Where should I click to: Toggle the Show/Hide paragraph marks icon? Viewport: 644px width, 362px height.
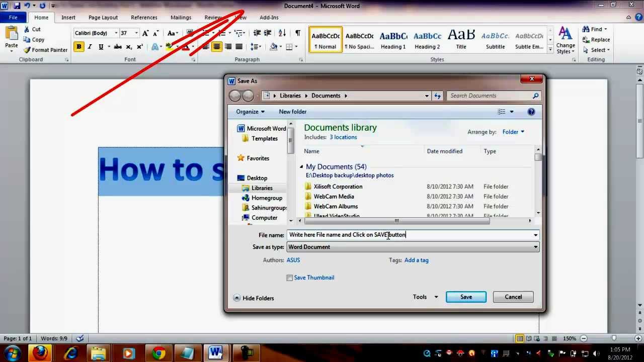tap(298, 33)
